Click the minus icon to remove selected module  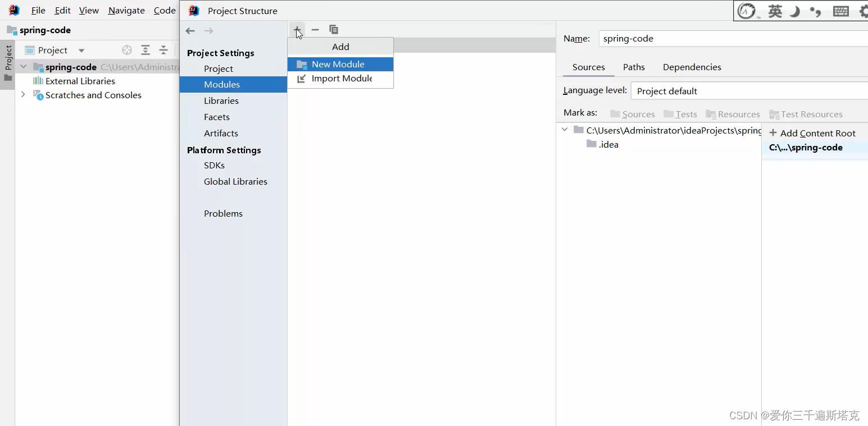click(315, 30)
